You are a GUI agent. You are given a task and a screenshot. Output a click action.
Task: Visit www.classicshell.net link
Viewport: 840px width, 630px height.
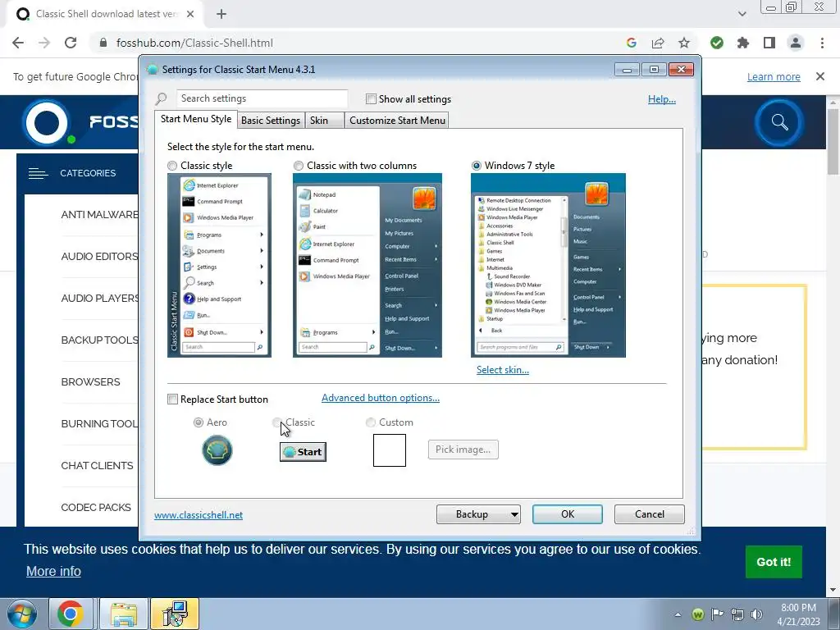[x=199, y=515]
